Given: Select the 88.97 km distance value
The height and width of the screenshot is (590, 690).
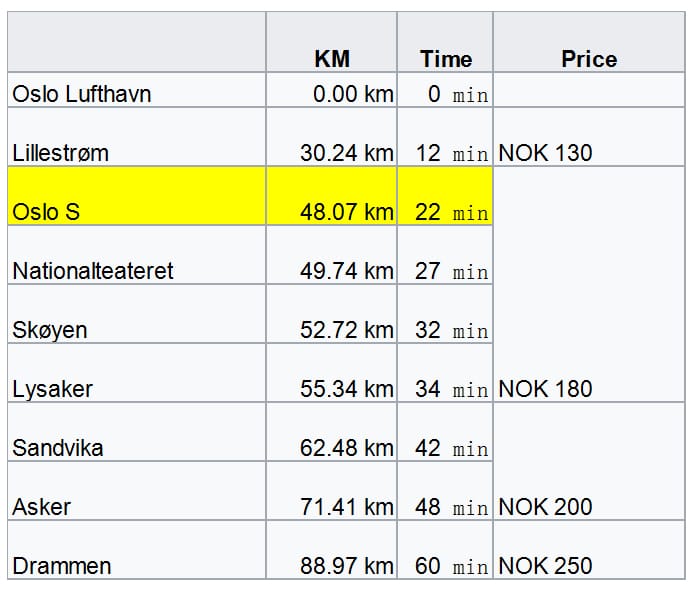Looking at the screenshot, I should [x=347, y=566].
